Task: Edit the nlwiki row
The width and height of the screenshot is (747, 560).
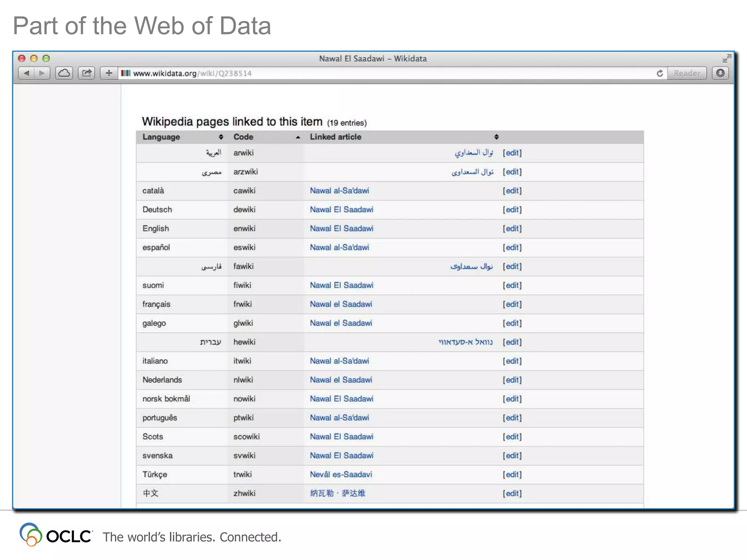Action: 512,380
